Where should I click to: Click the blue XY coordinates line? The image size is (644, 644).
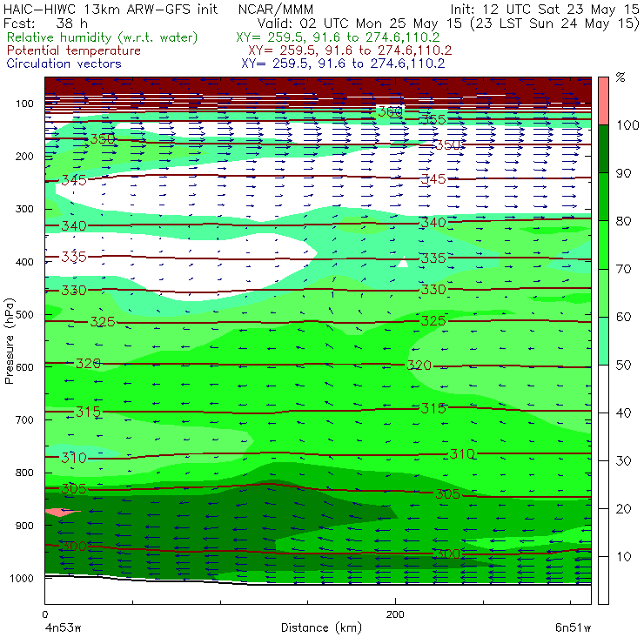point(343,64)
